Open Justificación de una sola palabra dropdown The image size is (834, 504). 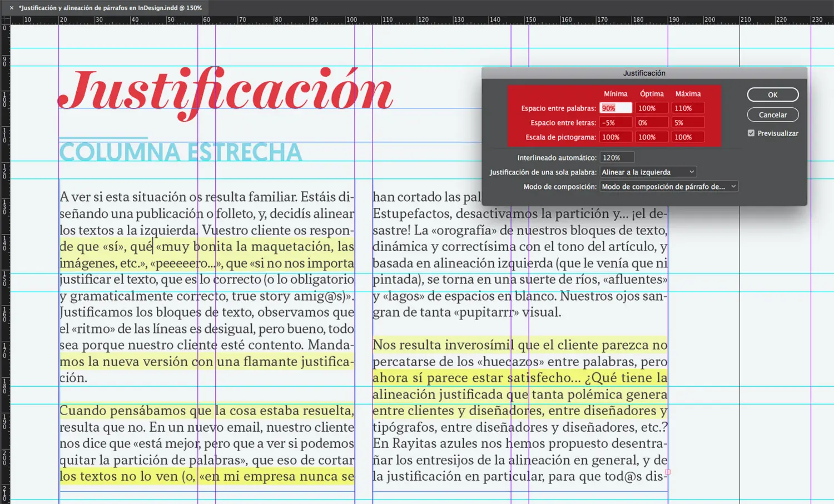tap(648, 172)
